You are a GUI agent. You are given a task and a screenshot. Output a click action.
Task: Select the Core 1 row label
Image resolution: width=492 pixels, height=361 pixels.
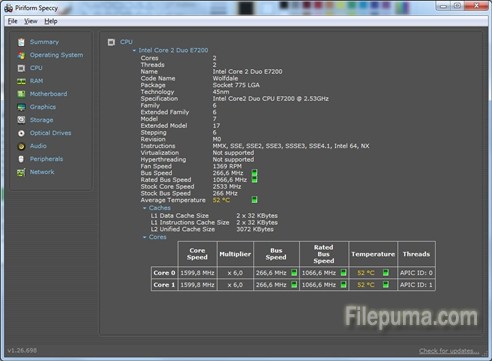tap(164, 285)
